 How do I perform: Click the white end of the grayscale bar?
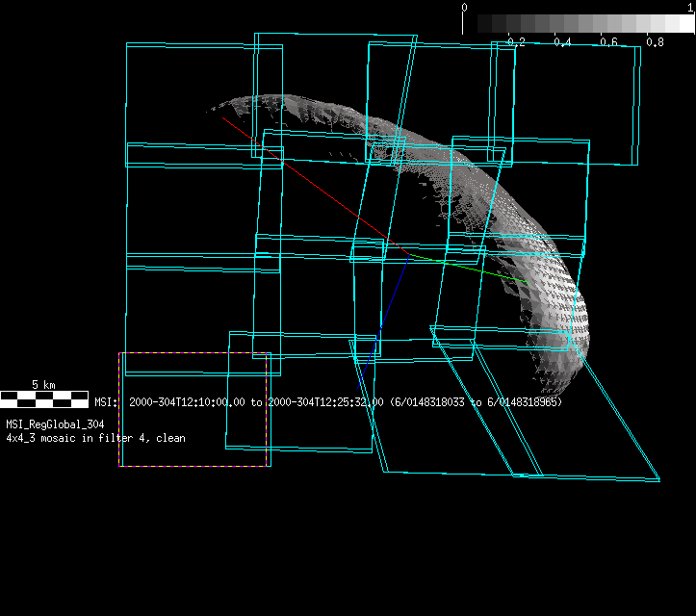tap(684, 24)
